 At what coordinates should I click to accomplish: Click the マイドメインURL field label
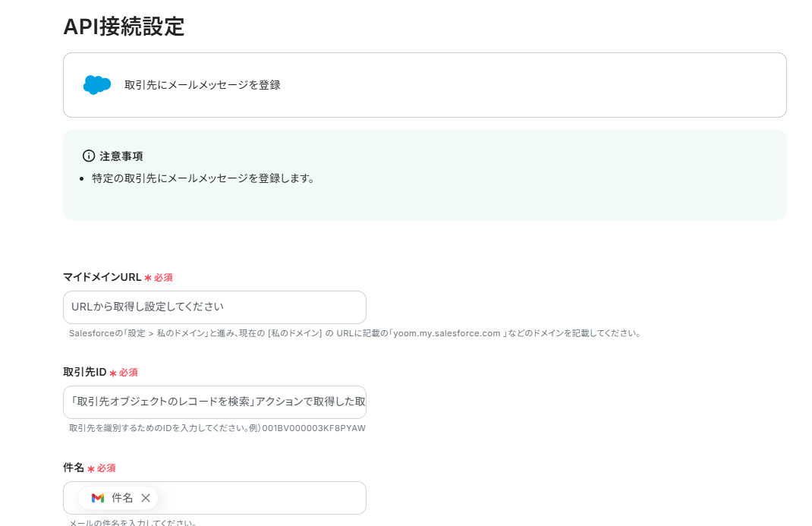102,277
